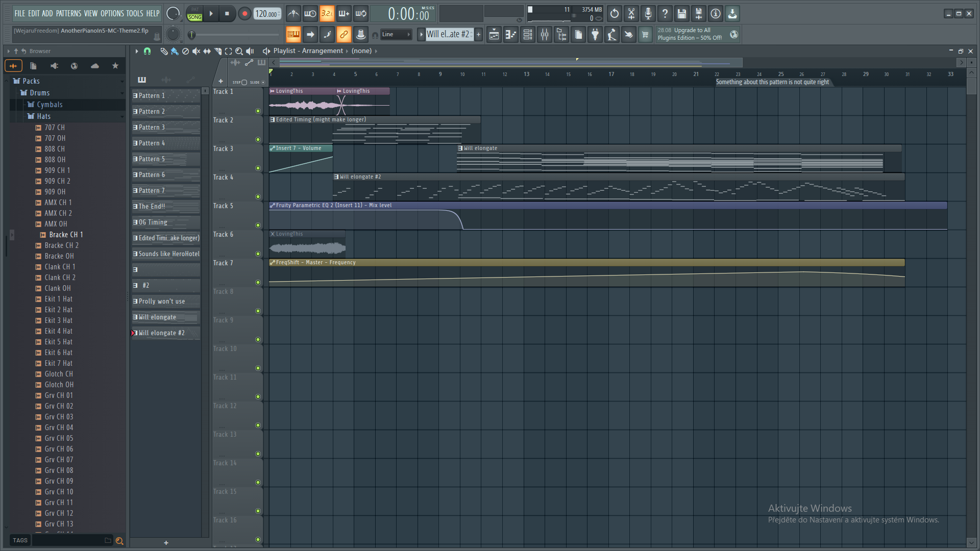Image resolution: width=980 pixels, height=551 pixels.
Task: Arm recording with the record button
Action: tap(244, 14)
